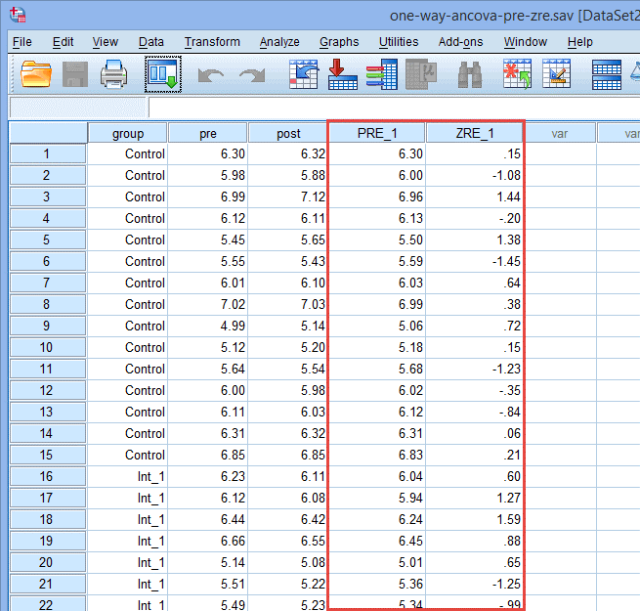640x611 pixels.
Task: Click the Save this document icon
Action: click(x=76, y=74)
